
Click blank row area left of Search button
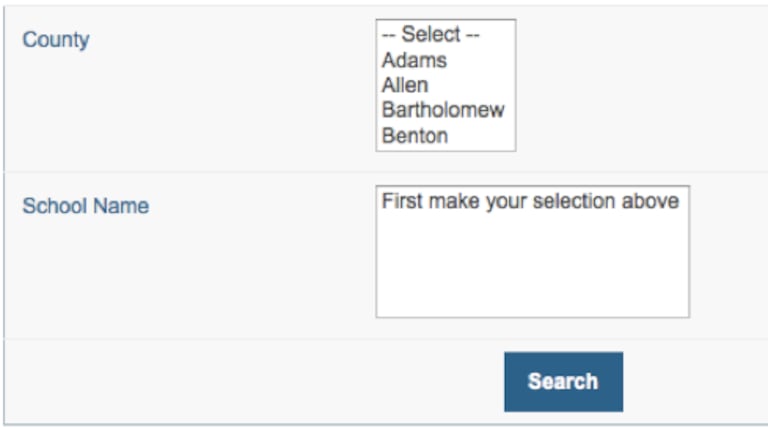point(250,382)
